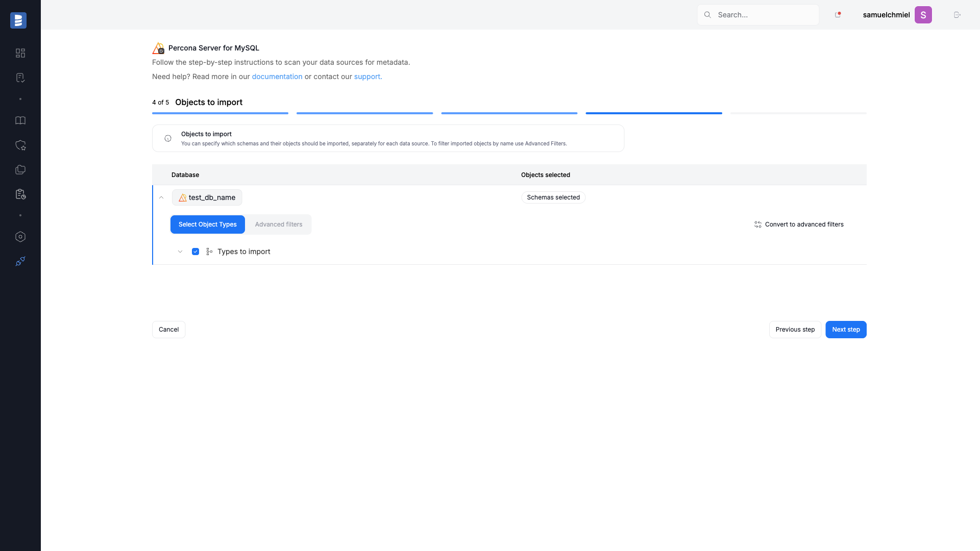Select the Select Object Types tab
Image resolution: width=980 pixels, height=551 pixels.
tap(208, 224)
